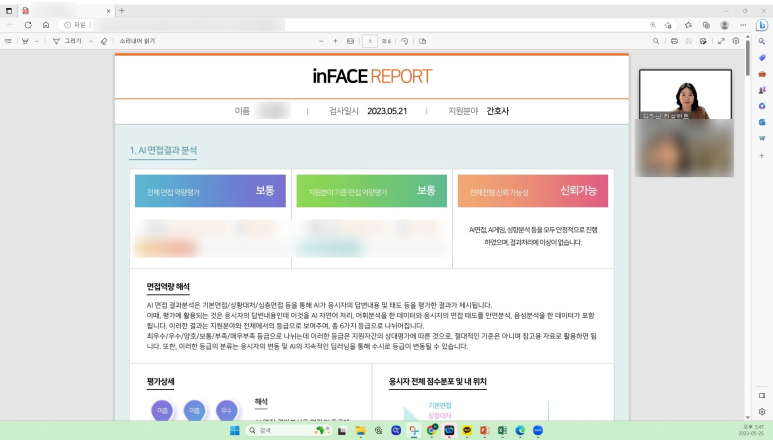Click the 검사일시 2023.05.21 value
This screenshot has height=440, width=773.
(x=387, y=111)
